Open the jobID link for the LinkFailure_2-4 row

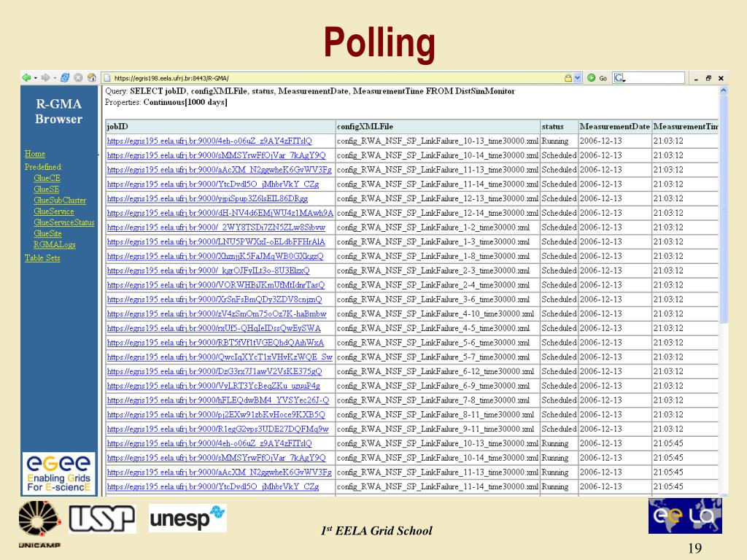coord(216,285)
